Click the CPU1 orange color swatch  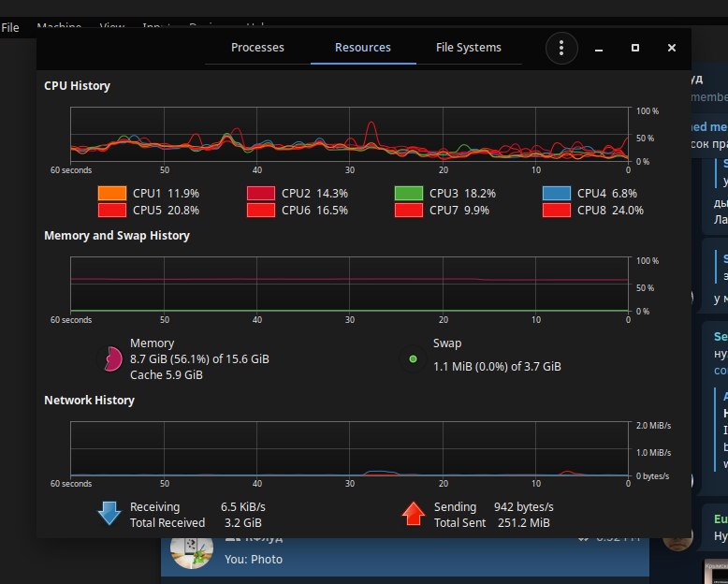coord(112,193)
